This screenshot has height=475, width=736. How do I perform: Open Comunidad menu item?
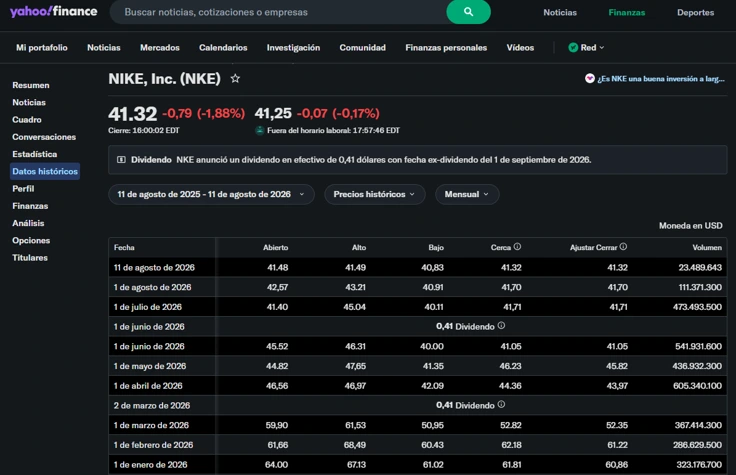click(x=362, y=47)
